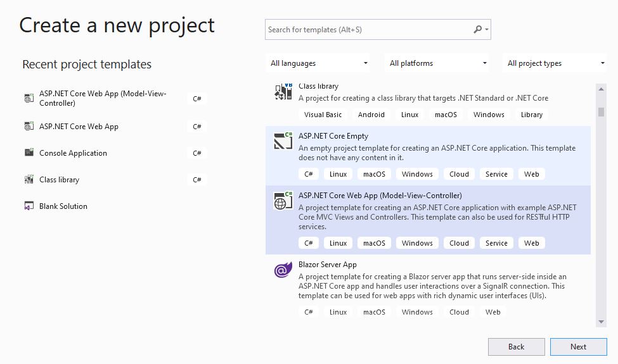Viewport: 618px width, 364px height.
Task: Select the Class library title in template list
Action: pyautogui.click(x=318, y=86)
